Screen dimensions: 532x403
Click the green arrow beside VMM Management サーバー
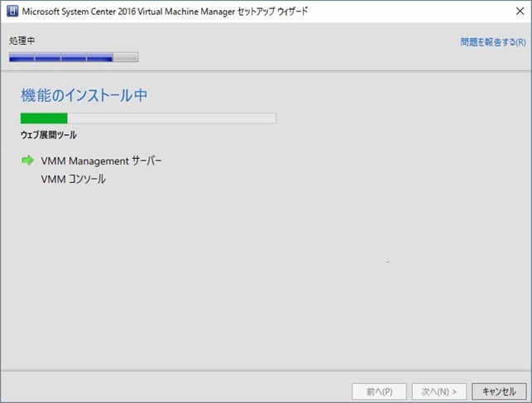coord(27,161)
